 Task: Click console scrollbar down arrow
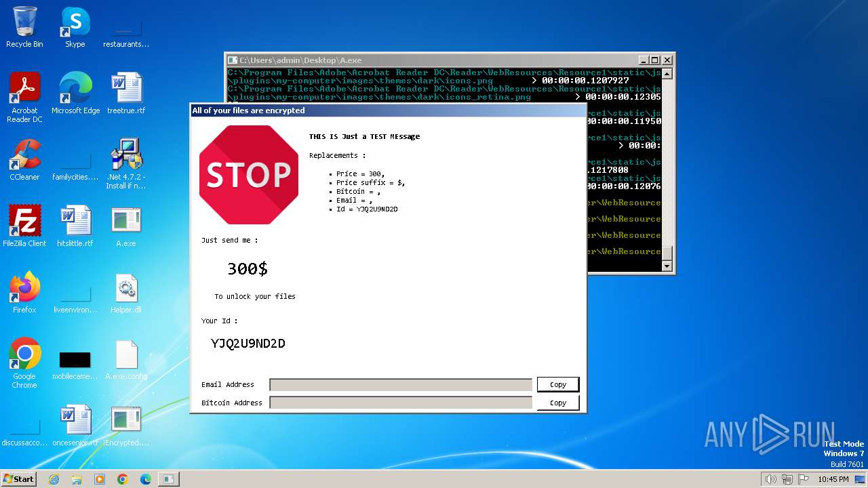(667, 266)
